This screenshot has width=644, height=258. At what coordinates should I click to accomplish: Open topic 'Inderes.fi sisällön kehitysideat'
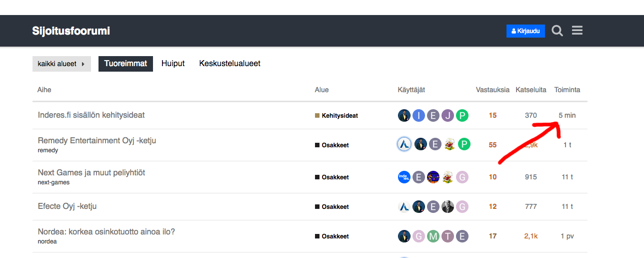[x=91, y=115]
